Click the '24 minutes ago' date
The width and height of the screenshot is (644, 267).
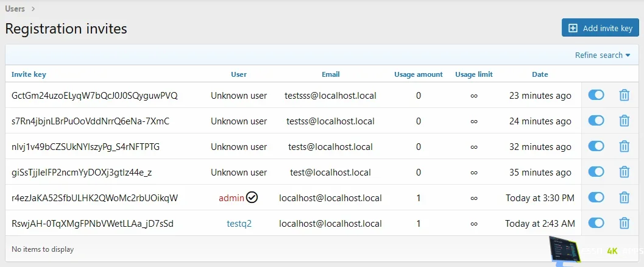pos(540,121)
